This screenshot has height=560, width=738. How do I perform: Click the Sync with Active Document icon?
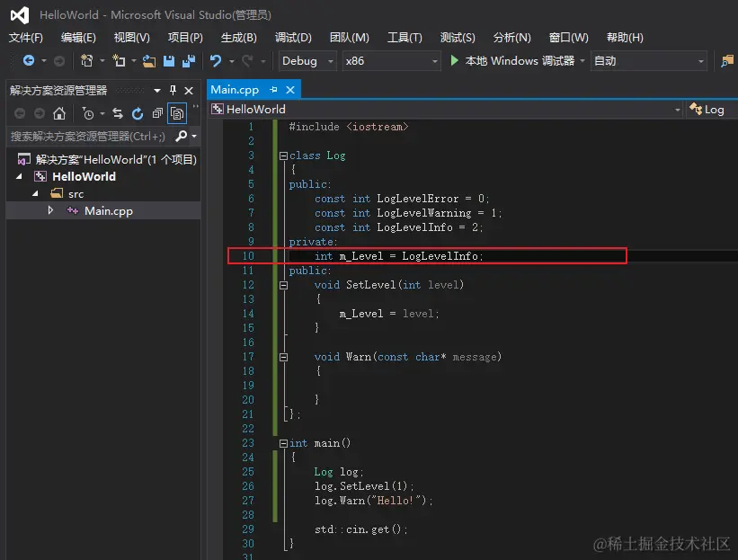[x=118, y=113]
